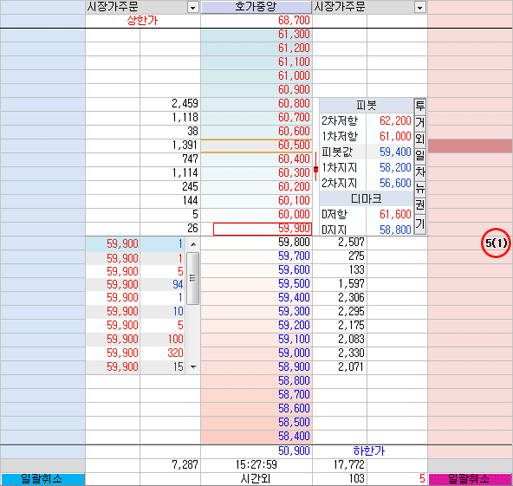
Task: Click trade row with quantity 94
Action: pos(136,284)
